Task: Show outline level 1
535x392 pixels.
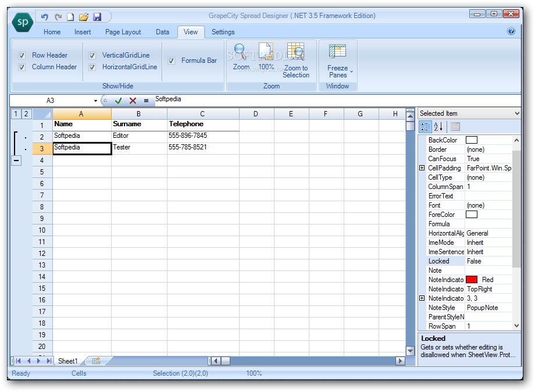Action: 16,114
